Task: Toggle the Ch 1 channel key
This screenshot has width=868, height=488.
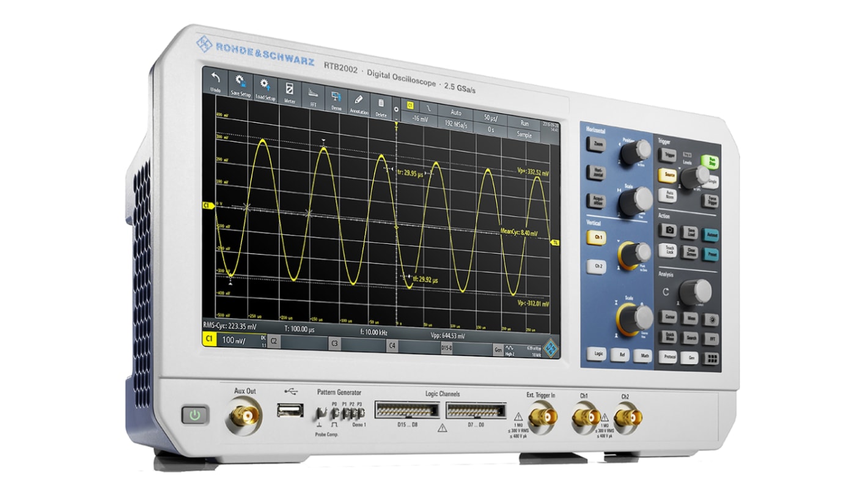Action: pyautogui.click(x=597, y=237)
